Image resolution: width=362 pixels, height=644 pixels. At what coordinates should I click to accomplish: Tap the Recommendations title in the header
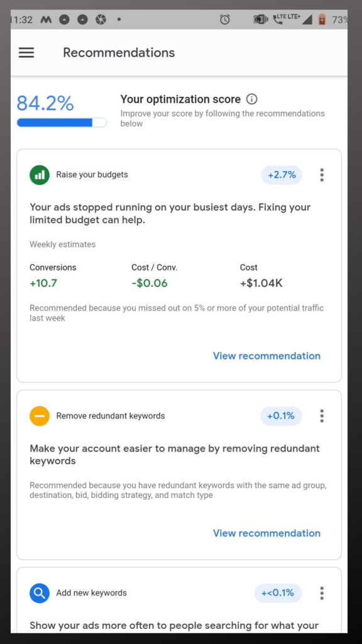tap(118, 53)
